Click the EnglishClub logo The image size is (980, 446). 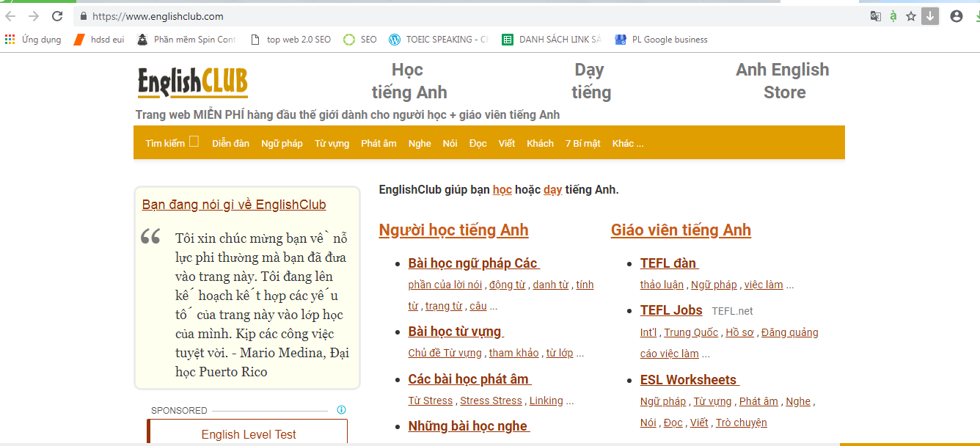193,82
